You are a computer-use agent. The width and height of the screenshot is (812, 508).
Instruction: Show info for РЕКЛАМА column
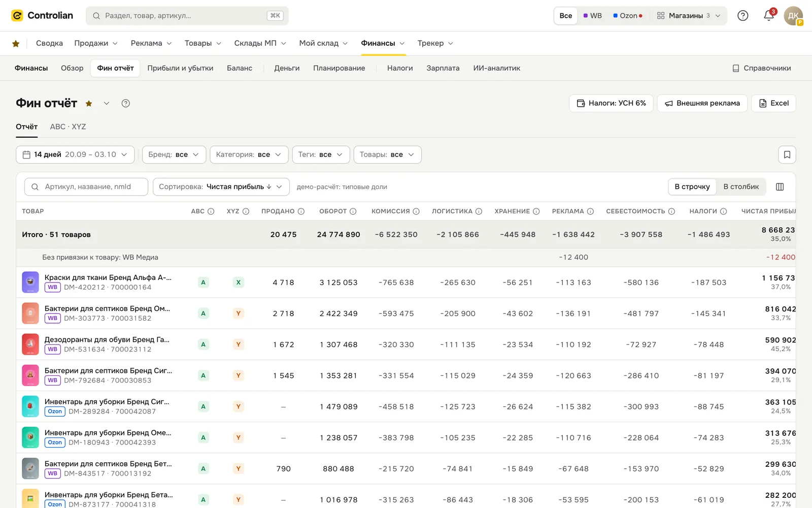(x=590, y=211)
